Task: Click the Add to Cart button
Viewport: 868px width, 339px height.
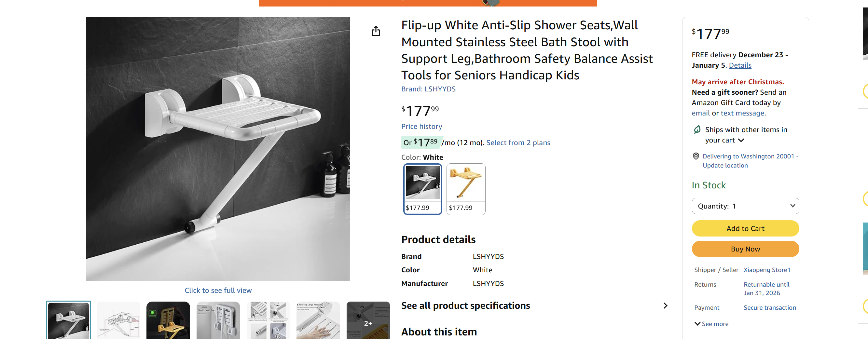Action: pyautogui.click(x=745, y=228)
